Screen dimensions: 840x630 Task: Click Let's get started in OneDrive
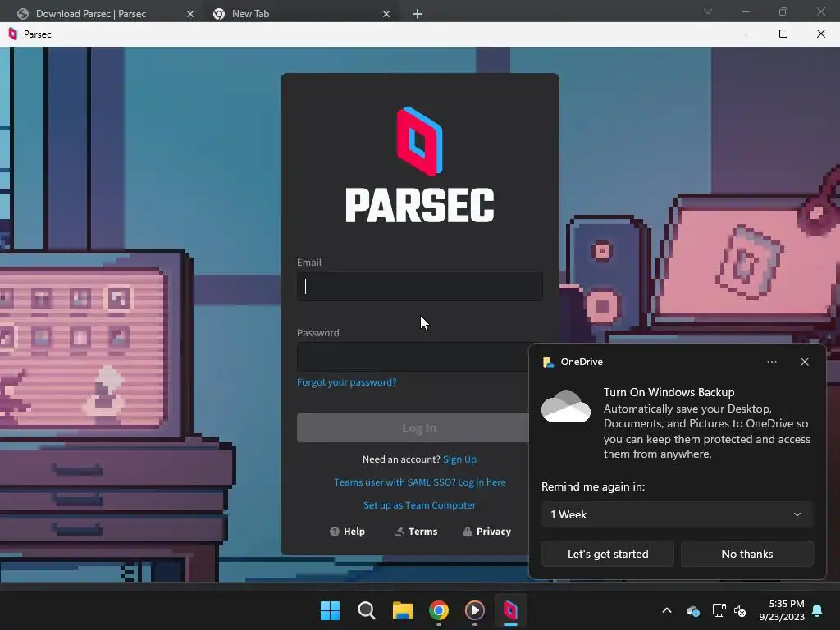tap(608, 554)
